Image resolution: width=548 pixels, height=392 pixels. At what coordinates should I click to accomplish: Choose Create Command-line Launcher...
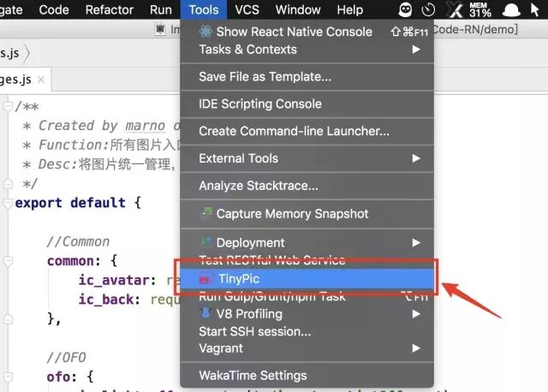coord(307,131)
